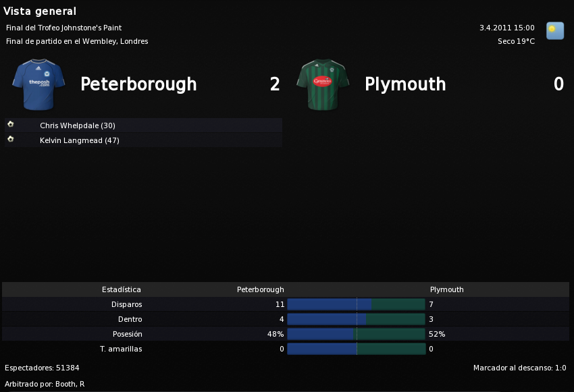Image resolution: width=574 pixels, height=392 pixels.
Task: Open Chris Whelpdale's player profile
Action: click(78, 125)
